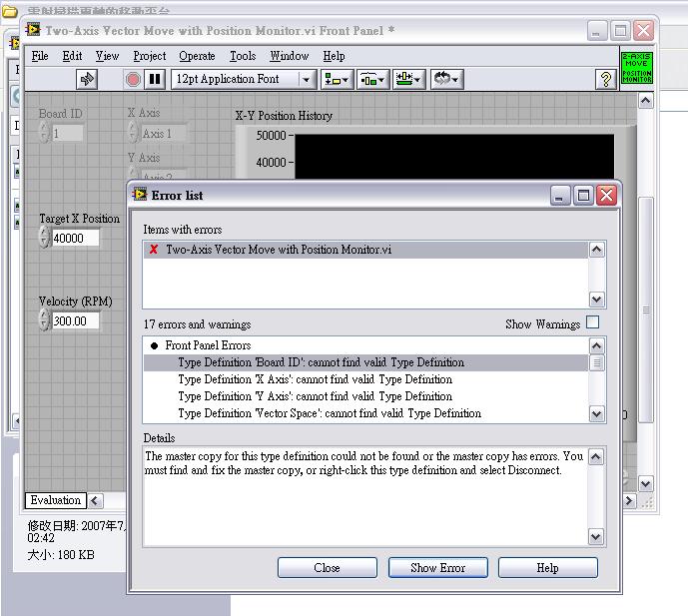Click scroll down arrow of errors and warnings list

[x=596, y=413]
